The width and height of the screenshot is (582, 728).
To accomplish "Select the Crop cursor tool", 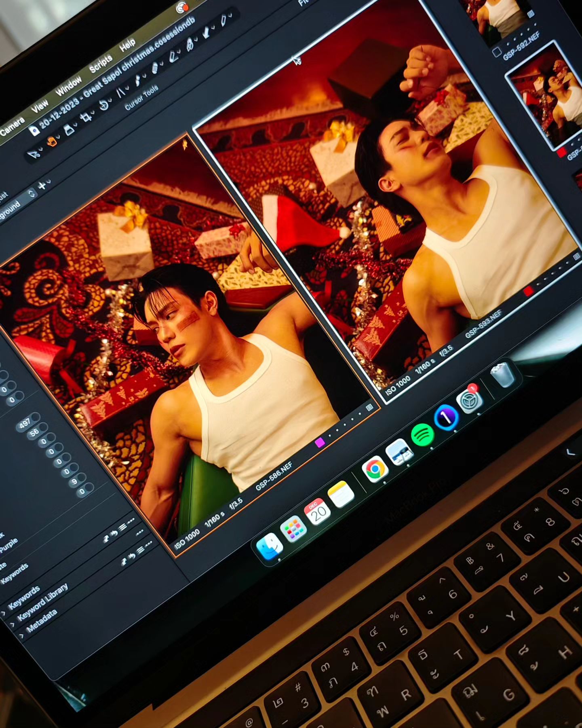I will coord(86,117).
